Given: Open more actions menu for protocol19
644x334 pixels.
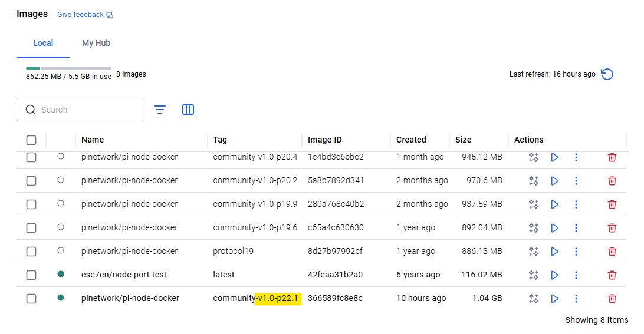Looking at the screenshot, I should 576,252.
